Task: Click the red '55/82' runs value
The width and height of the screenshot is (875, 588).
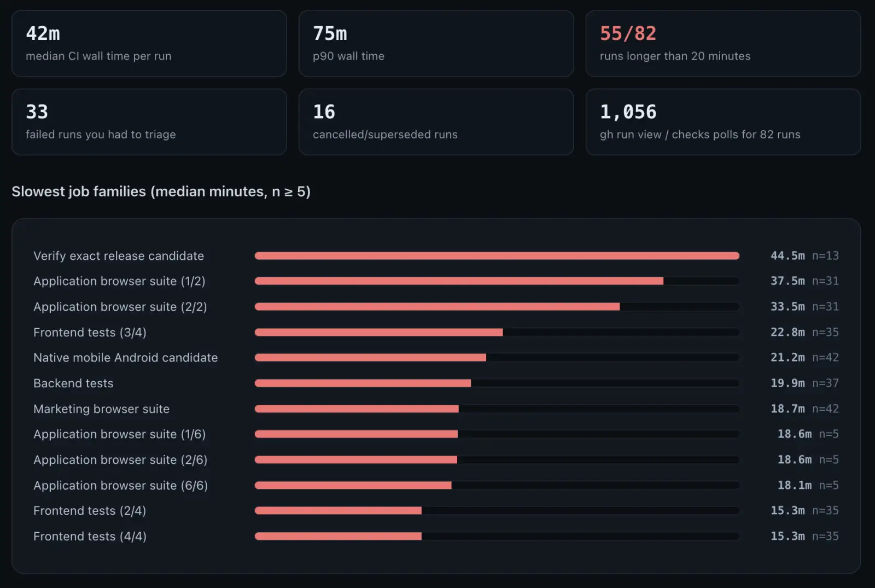Action: click(628, 33)
